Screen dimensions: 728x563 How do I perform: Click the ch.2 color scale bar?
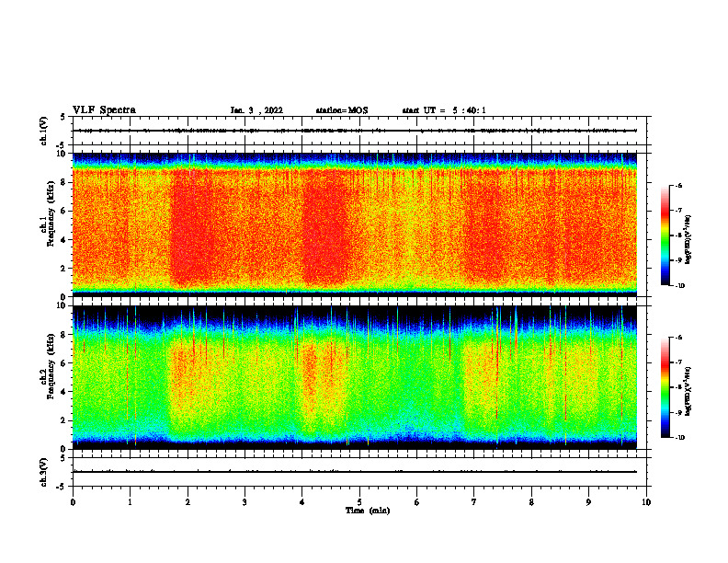tap(665, 387)
